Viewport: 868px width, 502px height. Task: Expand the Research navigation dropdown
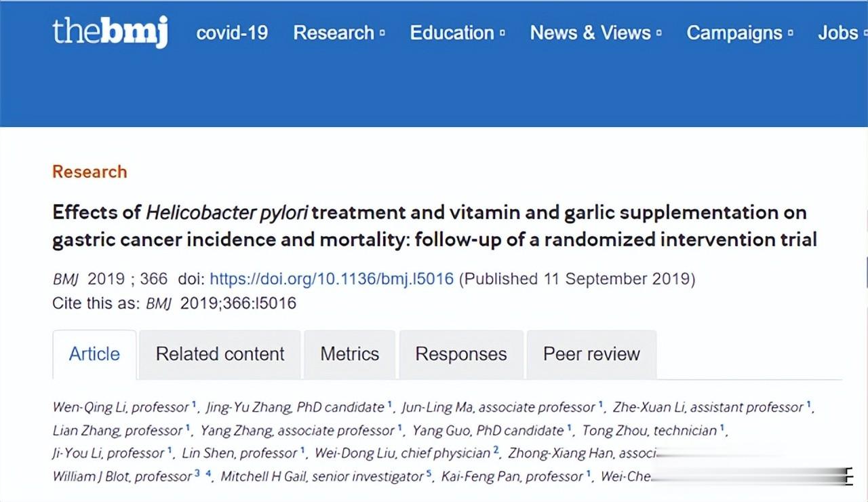point(338,33)
